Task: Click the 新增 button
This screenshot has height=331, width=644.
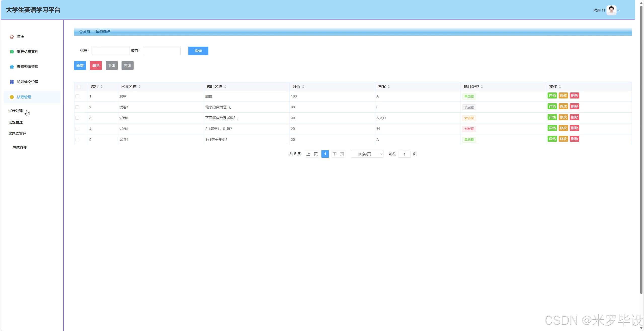Action: [x=80, y=65]
